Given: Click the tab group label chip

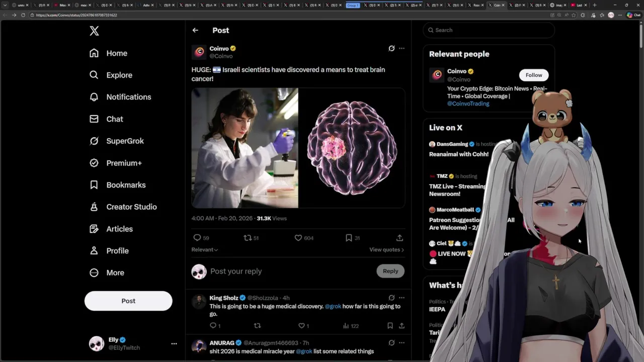Looking at the screenshot, I should 353,5.
